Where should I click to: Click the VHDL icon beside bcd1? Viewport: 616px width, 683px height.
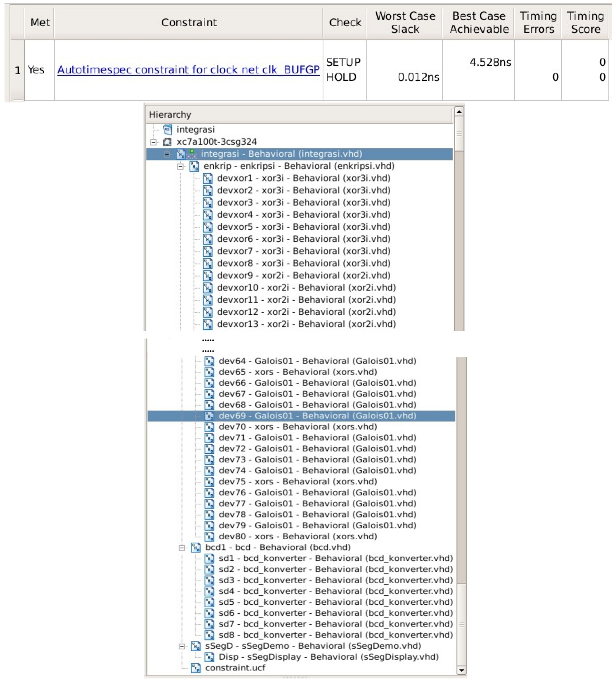(196, 548)
